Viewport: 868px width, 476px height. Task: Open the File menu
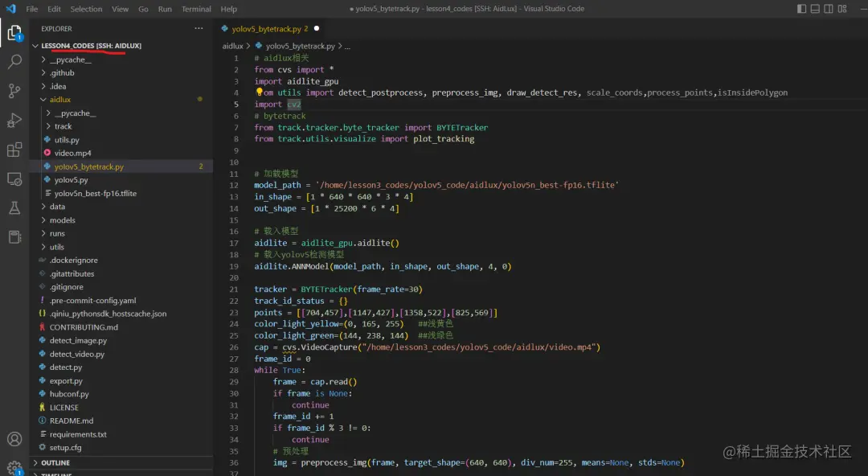coord(32,9)
